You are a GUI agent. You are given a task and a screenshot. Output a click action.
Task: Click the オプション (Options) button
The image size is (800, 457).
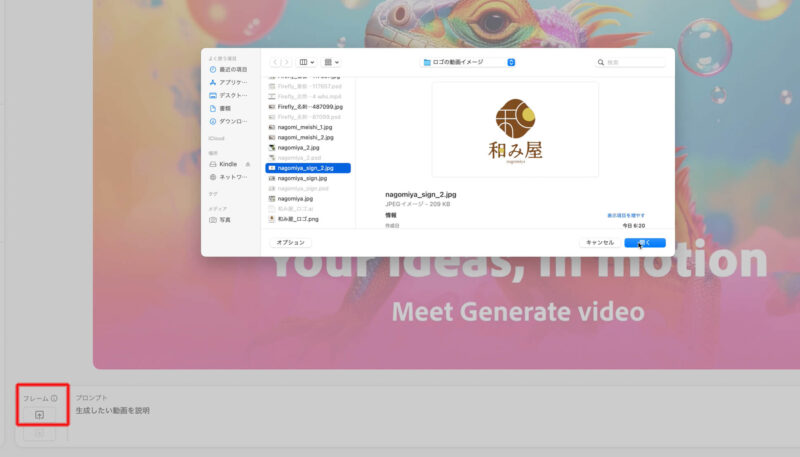point(290,243)
